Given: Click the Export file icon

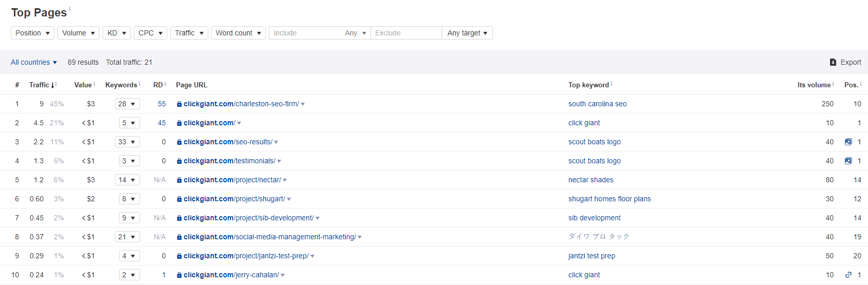Looking at the screenshot, I should pyautogui.click(x=833, y=62).
